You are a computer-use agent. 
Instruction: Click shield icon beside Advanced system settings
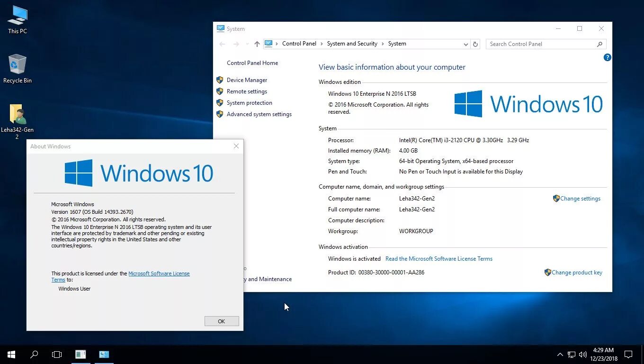click(220, 114)
